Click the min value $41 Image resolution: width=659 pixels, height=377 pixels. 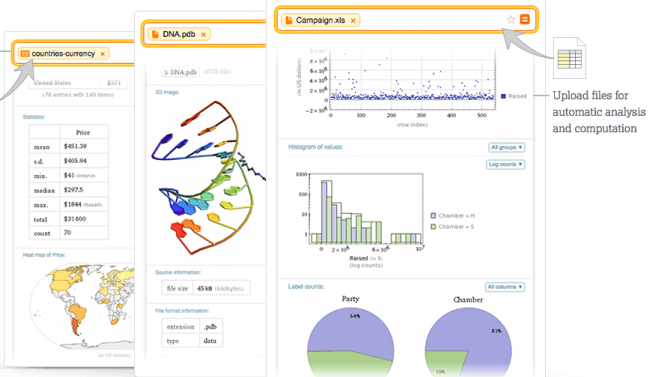(x=69, y=175)
